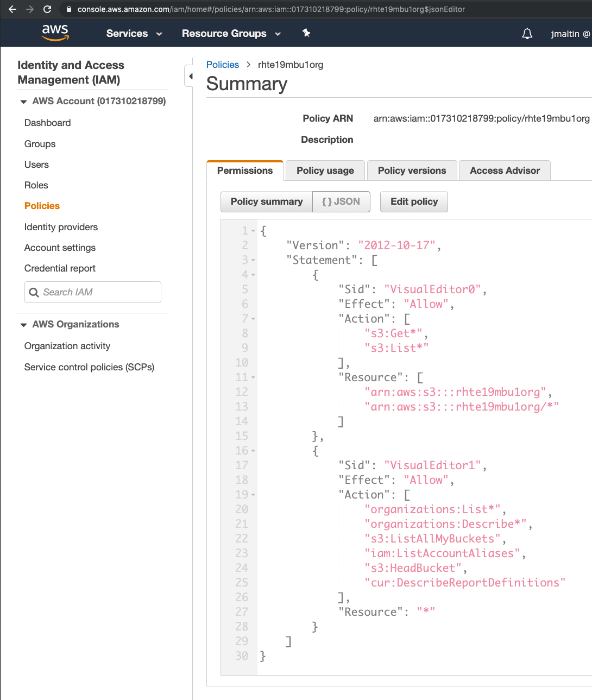Fold the second statement at line 16
This screenshot has height=700, width=592.
pyautogui.click(x=253, y=451)
